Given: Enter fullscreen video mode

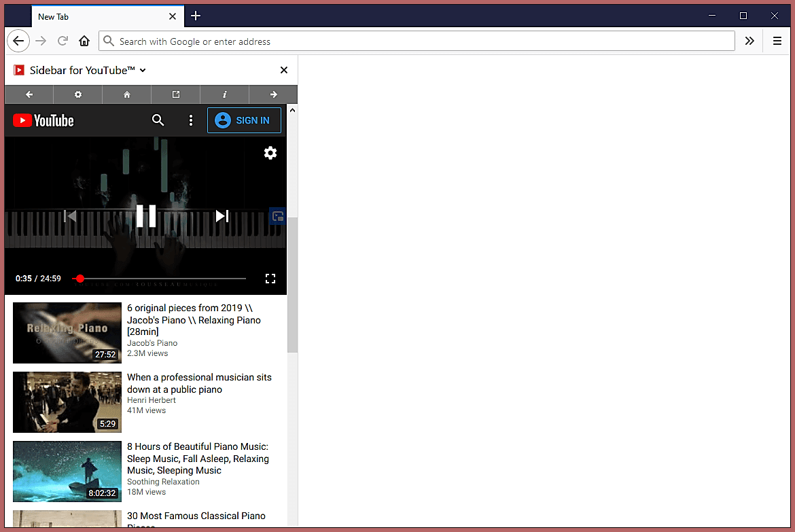Looking at the screenshot, I should pos(270,279).
